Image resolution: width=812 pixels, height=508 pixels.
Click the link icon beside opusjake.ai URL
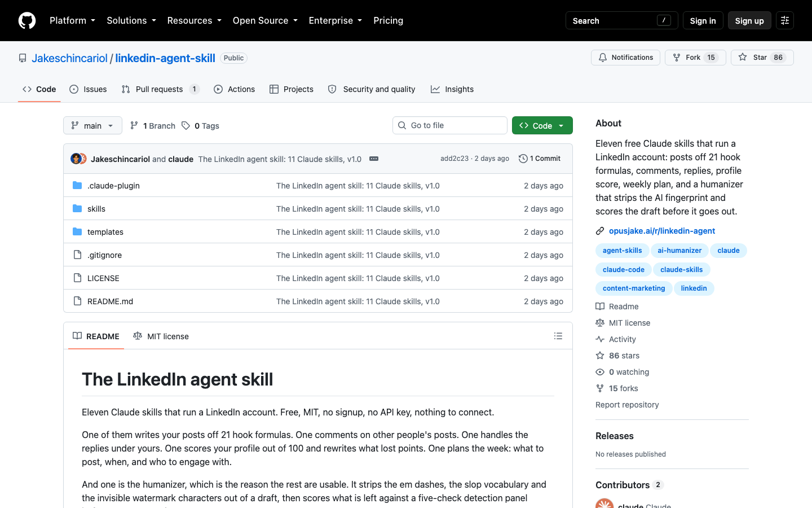click(600, 231)
